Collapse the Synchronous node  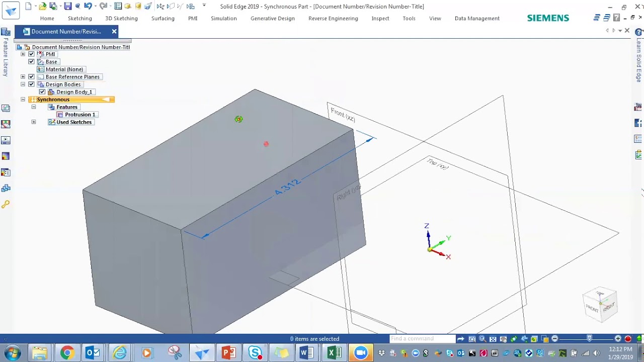(x=23, y=100)
